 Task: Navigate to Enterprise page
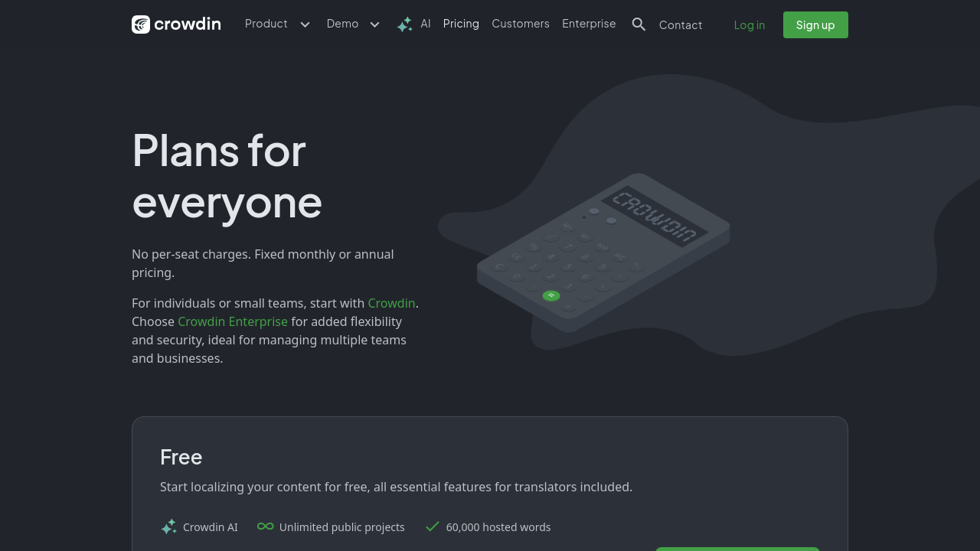pyautogui.click(x=589, y=24)
